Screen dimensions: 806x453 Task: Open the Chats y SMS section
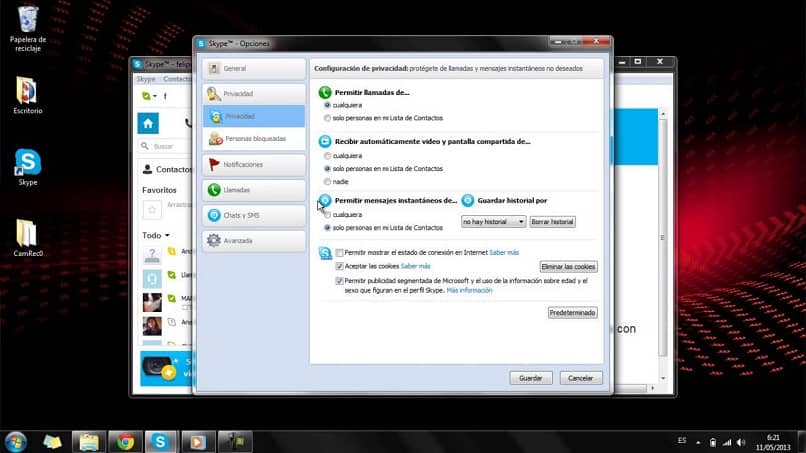[254, 215]
